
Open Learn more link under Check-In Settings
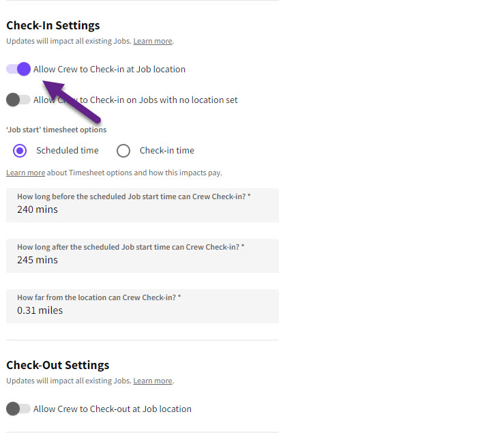[153, 42]
